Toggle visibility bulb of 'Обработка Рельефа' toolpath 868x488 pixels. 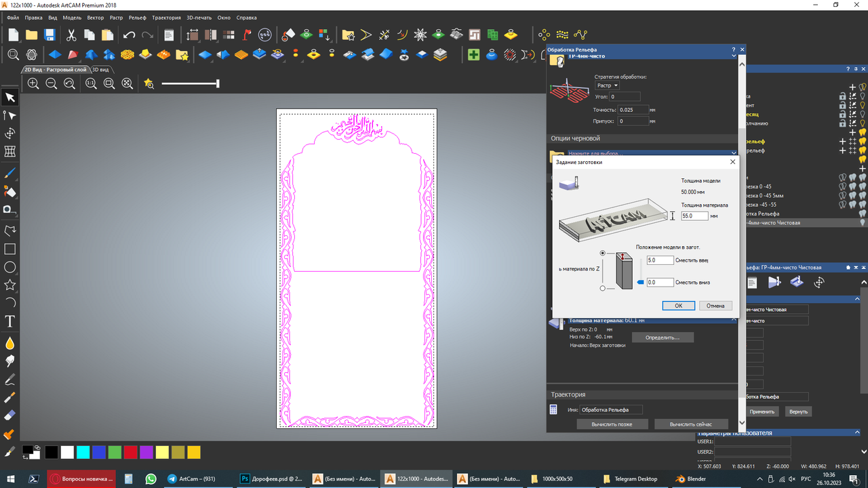coord(863,213)
